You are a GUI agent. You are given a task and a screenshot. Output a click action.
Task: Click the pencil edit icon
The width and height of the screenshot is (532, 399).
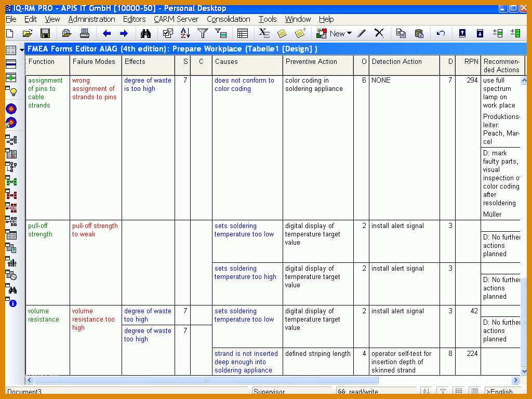click(x=362, y=33)
